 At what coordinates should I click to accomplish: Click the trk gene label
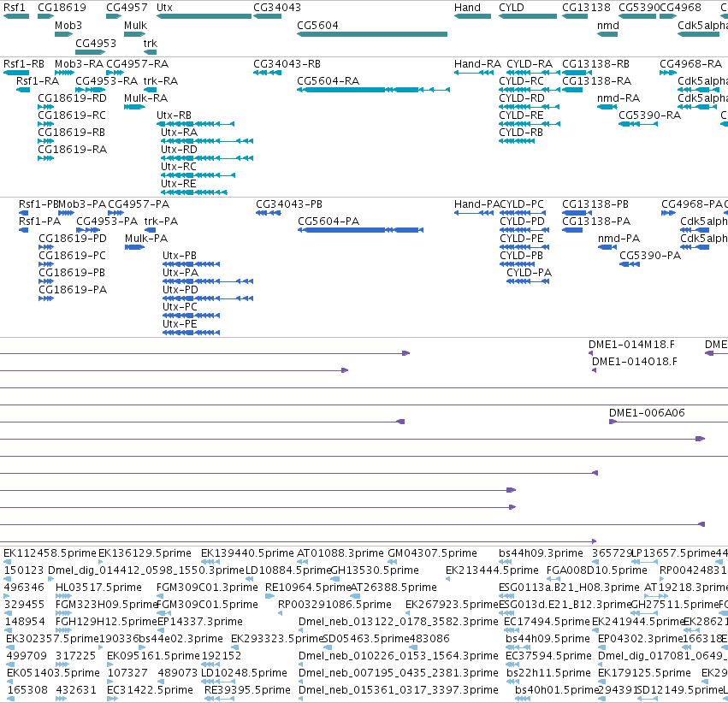[151, 43]
